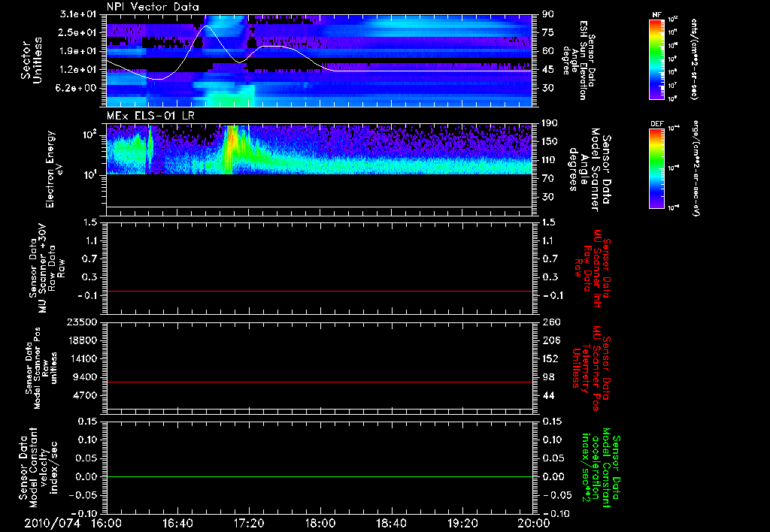The image size is (770, 532).
Task: Click the MU Scanner +30V Raw Data label
Action: pos(47,268)
